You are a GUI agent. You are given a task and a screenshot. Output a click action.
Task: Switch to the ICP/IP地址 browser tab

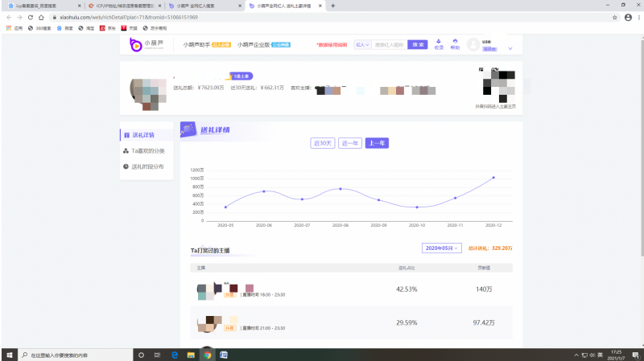125,6
